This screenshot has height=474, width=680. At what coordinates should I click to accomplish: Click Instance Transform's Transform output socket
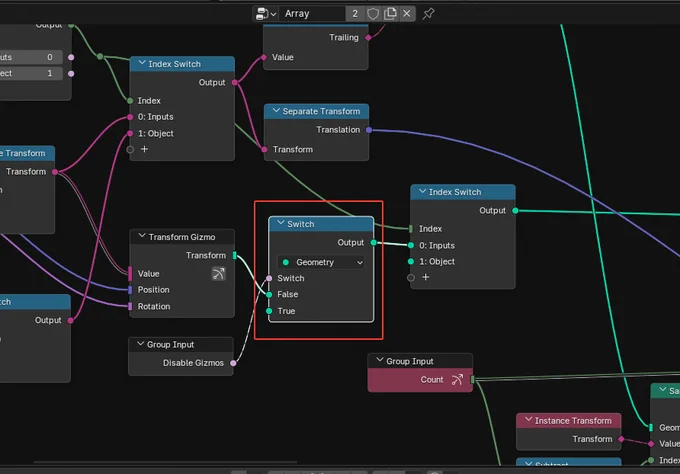pyautogui.click(x=621, y=439)
